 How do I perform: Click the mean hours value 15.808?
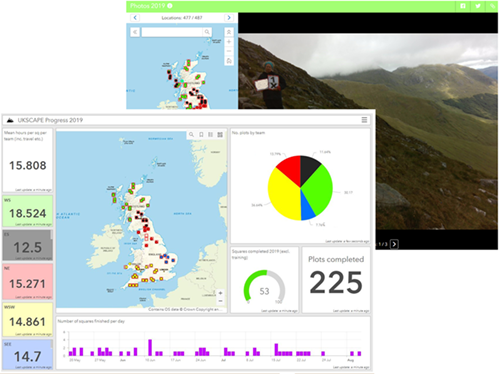(x=28, y=165)
